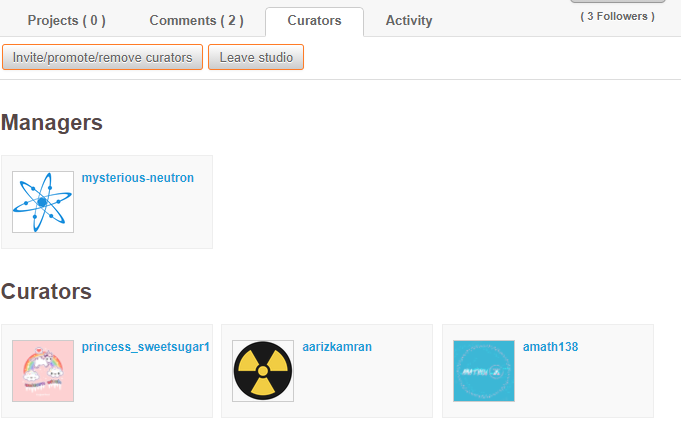Viewport: 681px width, 422px height.
Task: Open the mysterious-neutron atom avatar
Action: point(43,202)
